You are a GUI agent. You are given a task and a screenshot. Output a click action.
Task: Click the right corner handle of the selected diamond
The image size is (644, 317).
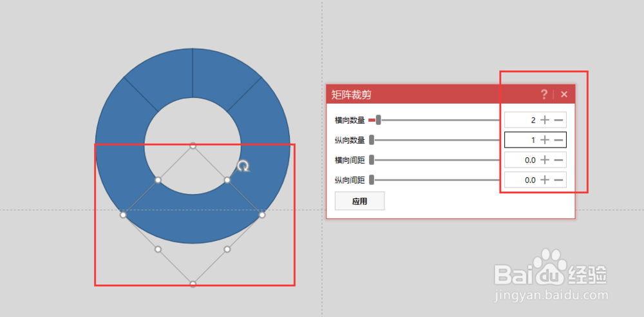click(262, 215)
